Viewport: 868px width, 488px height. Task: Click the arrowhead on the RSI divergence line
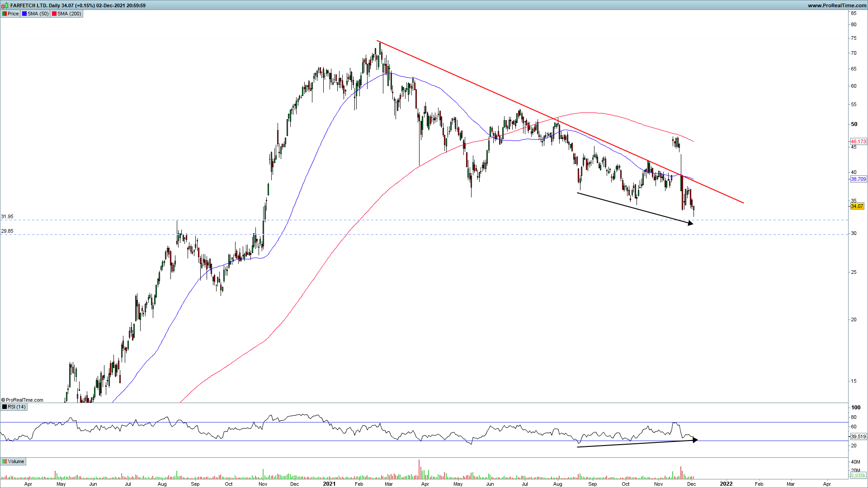[x=695, y=440]
